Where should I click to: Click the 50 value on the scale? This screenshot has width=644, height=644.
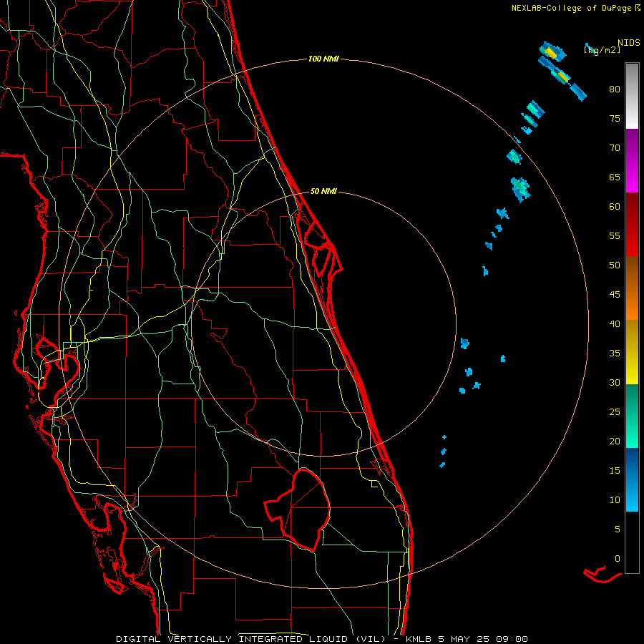pyautogui.click(x=615, y=265)
